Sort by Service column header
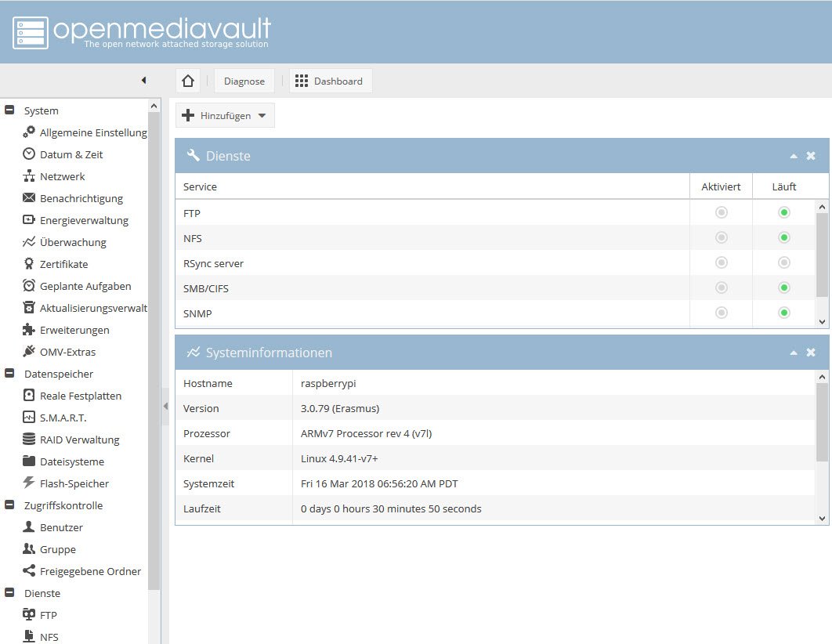Image resolution: width=832 pixels, height=644 pixels. pos(432,186)
